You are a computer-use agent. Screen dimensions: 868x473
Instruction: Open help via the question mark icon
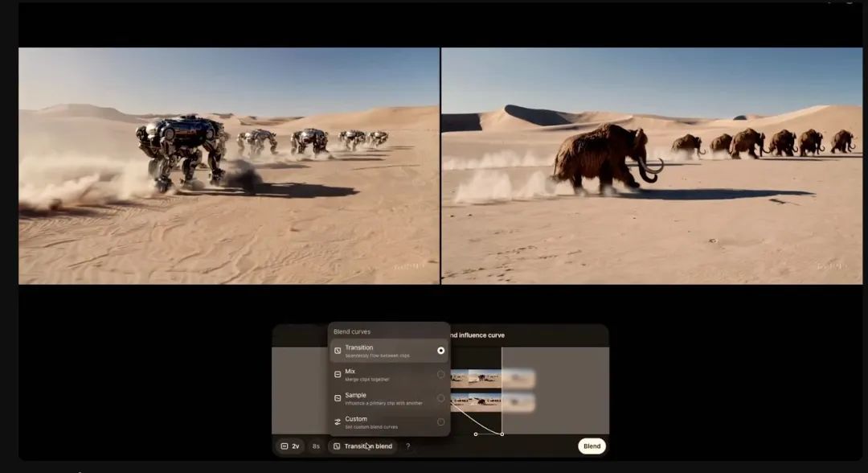pyautogui.click(x=407, y=446)
